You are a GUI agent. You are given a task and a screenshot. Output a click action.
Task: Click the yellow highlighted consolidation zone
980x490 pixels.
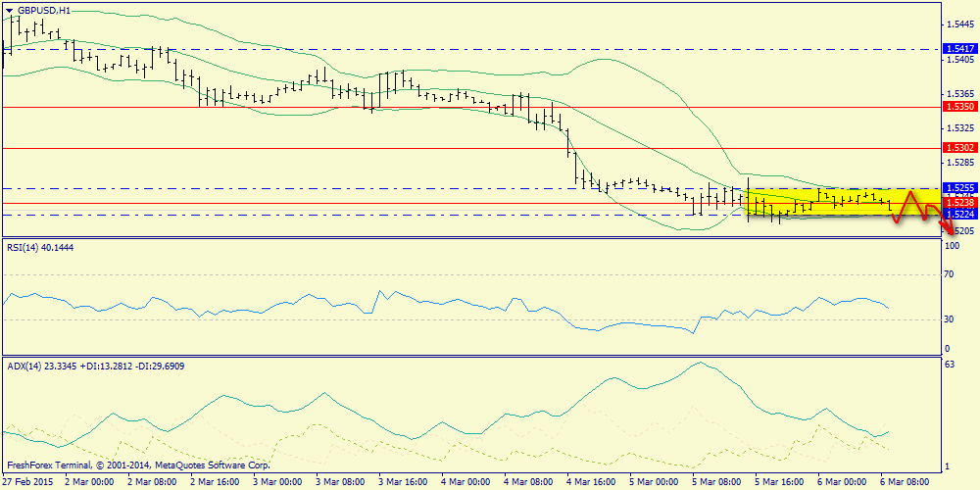click(x=844, y=202)
